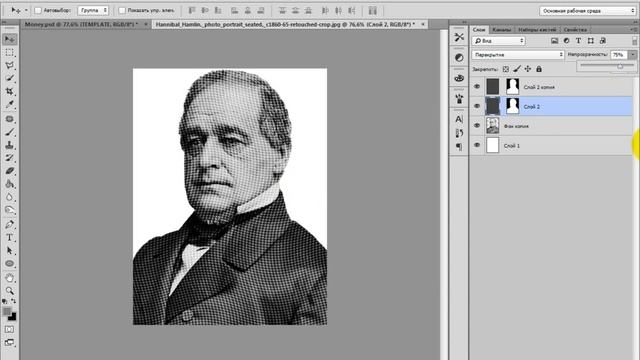Open the tool preset picker arrow
The width and height of the screenshot is (640, 360).
coord(26,10)
